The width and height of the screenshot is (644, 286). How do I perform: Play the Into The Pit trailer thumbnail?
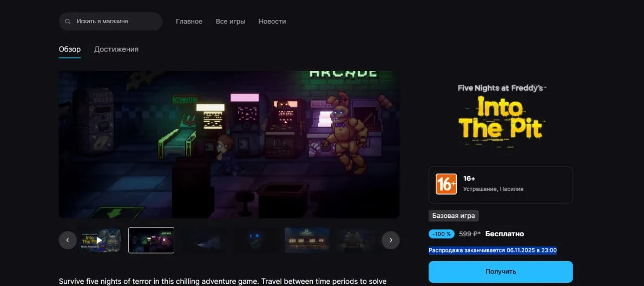pos(99,240)
